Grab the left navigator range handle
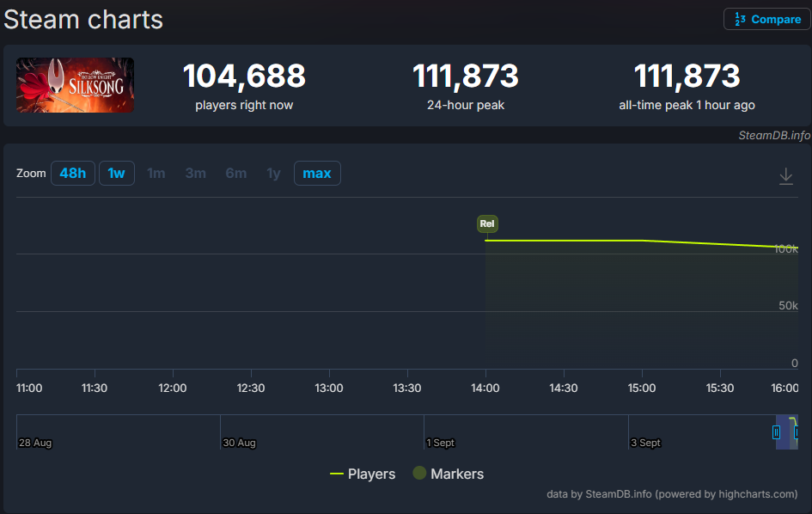812x514 pixels. 776,432
